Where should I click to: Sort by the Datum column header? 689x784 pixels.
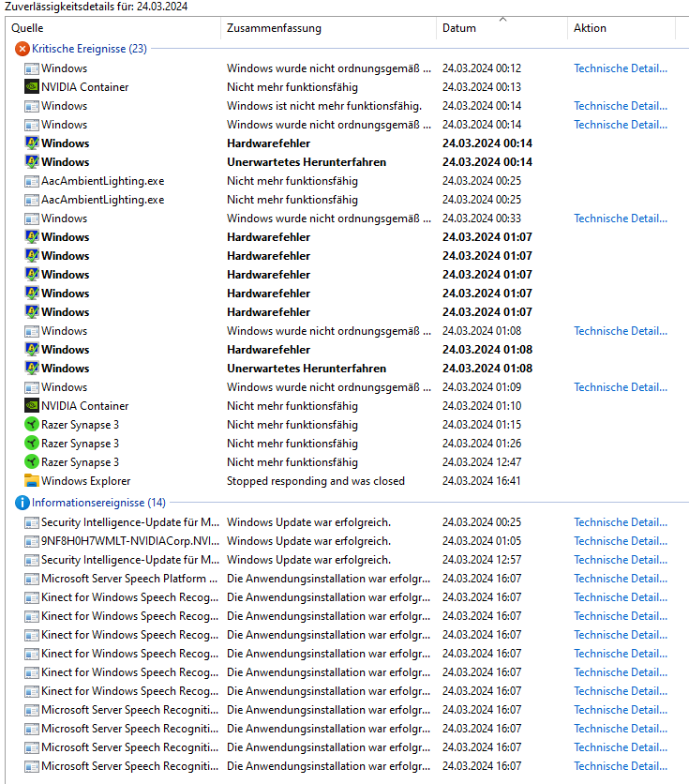(x=502, y=28)
